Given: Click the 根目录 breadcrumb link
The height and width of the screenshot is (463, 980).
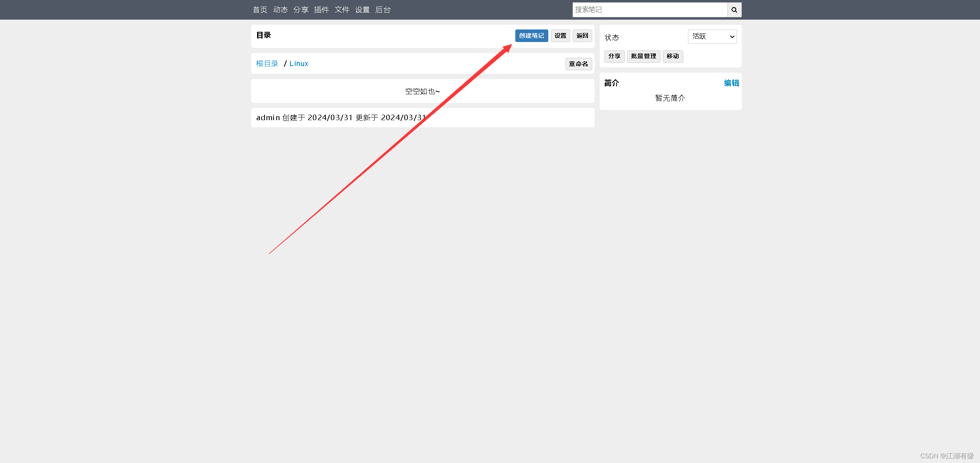Looking at the screenshot, I should point(267,64).
